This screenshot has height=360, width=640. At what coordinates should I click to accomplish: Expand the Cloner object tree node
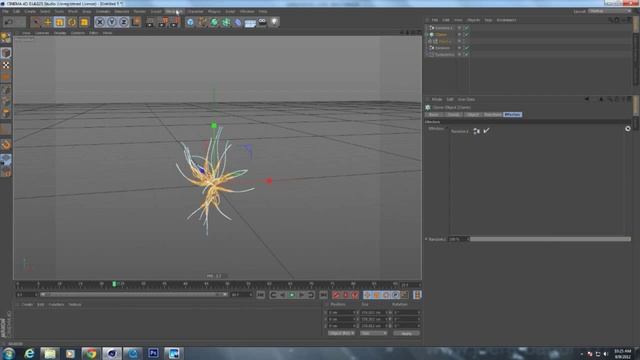pyautogui.click(x=427, y=35)
